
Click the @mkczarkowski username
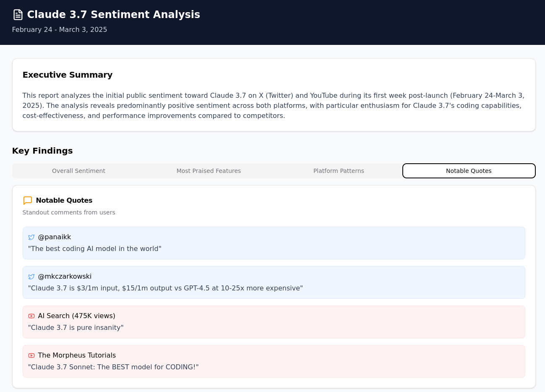point(65,277)
